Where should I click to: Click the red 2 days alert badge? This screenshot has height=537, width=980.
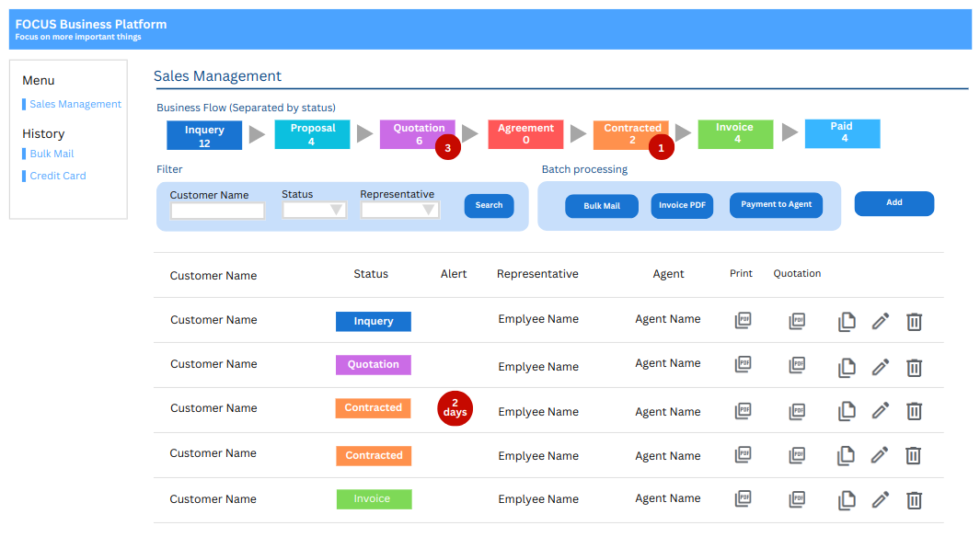click(455, 407)
